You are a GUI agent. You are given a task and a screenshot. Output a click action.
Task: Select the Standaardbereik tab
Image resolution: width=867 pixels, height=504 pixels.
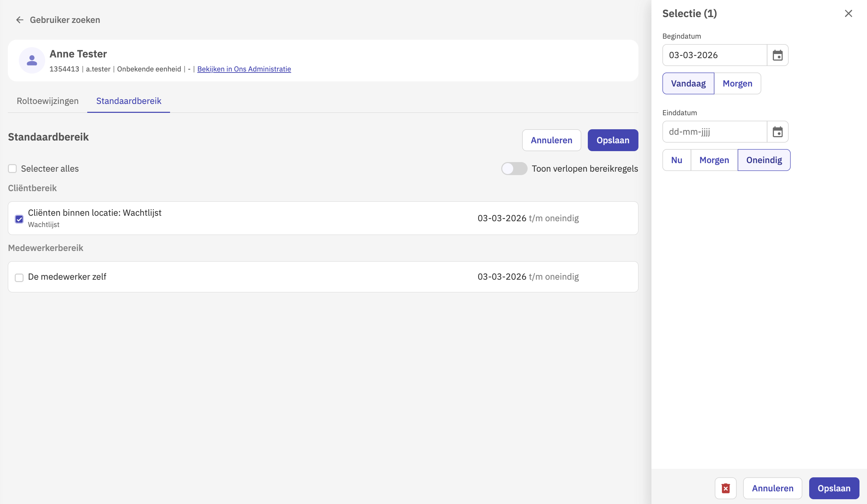(128, 101)
